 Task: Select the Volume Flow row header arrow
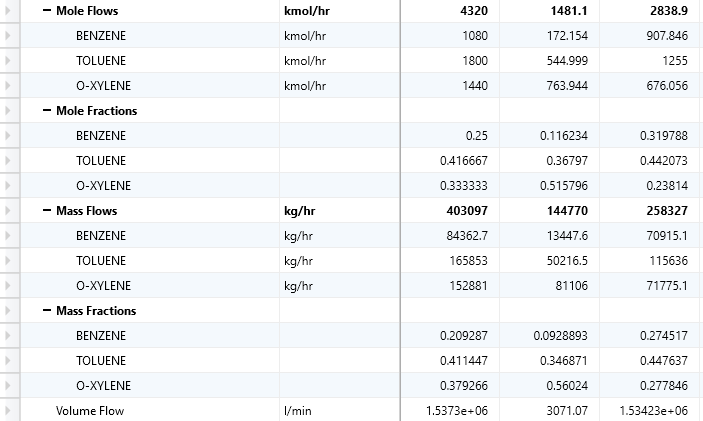8,410
